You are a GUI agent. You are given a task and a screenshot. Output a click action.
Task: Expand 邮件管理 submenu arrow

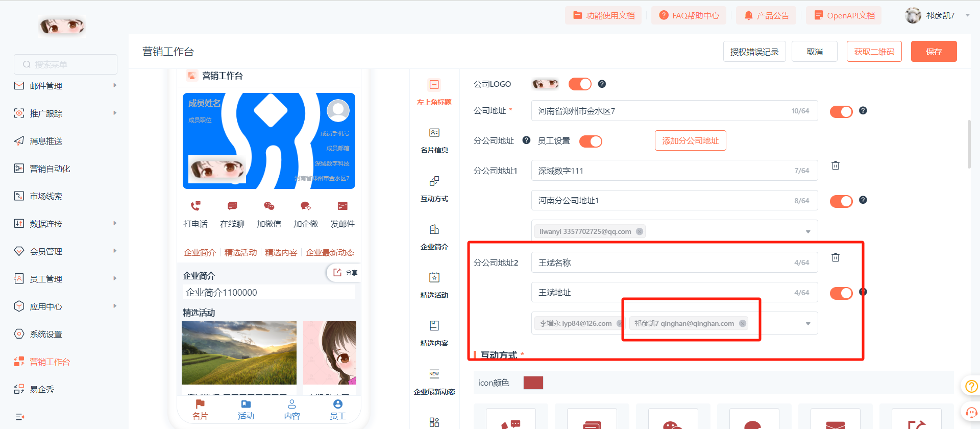coord(115,85)
